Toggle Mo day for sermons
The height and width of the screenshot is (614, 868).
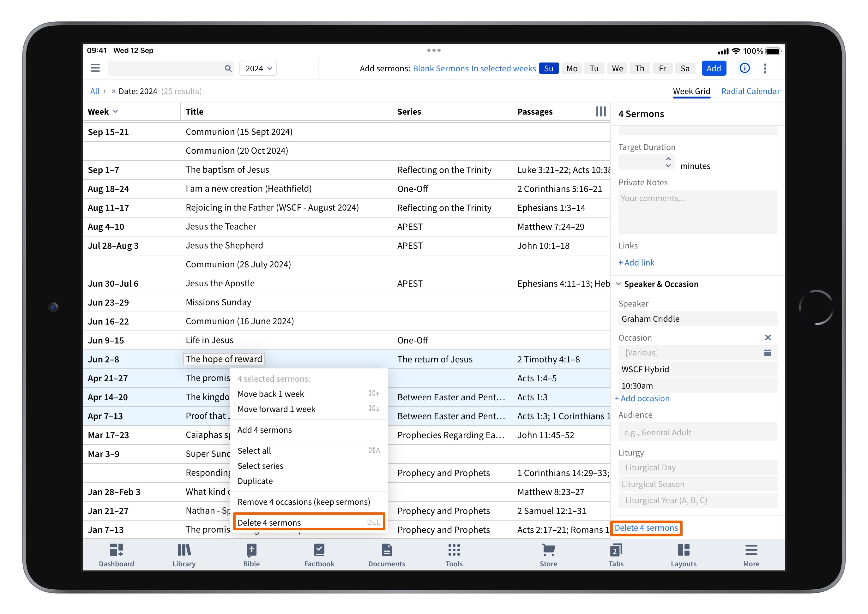[572, 69]
